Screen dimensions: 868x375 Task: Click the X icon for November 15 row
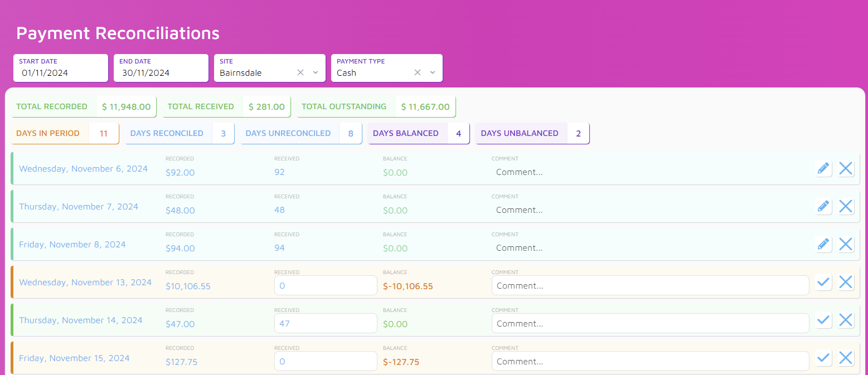(x=846, y=358)
